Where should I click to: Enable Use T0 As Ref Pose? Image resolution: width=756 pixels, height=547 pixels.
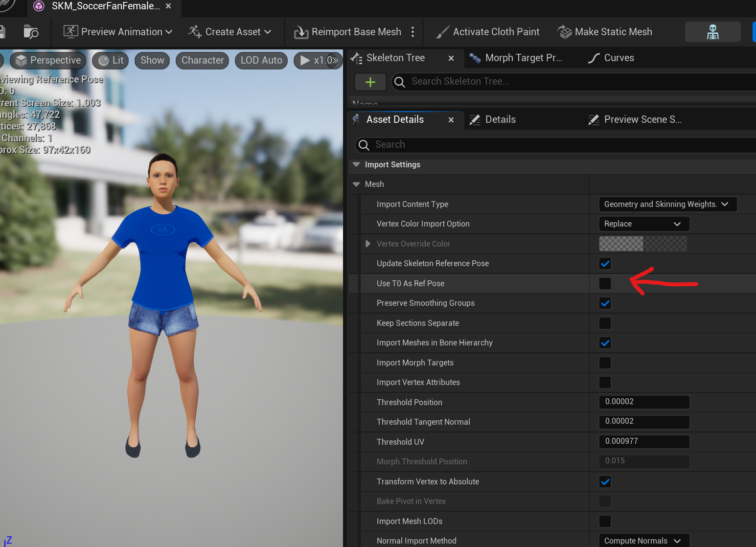click(x=605, y=283)
